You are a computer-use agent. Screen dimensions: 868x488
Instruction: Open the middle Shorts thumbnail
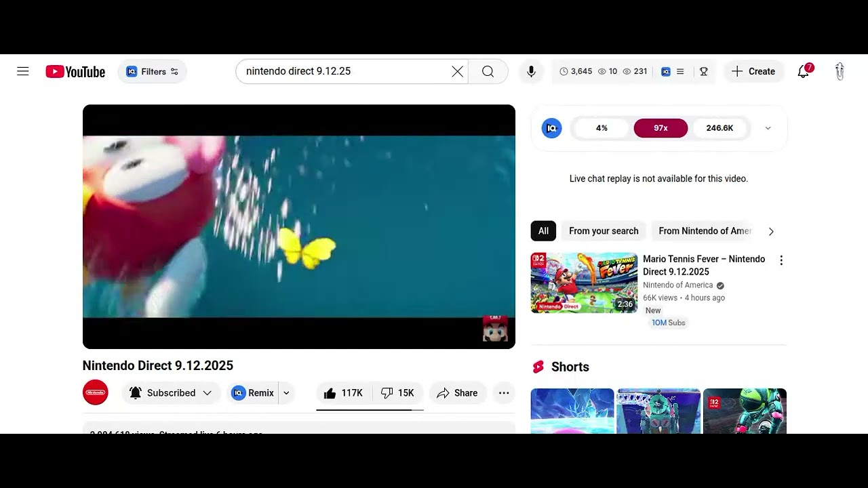tap(658, 411)
